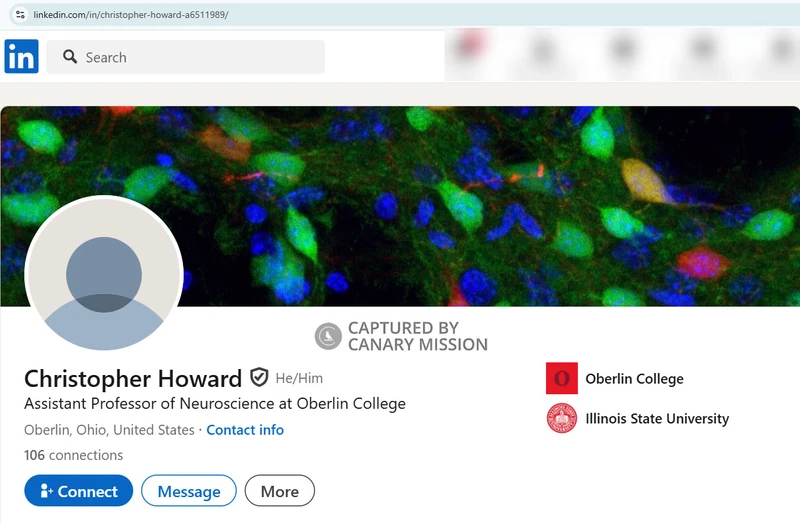
Task: Click the Canary Mission watermark logo
Action: (328, 336)
